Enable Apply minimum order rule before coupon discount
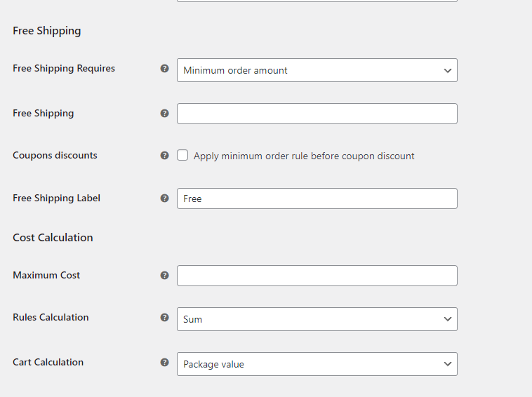The image size is (532, 397). 182,155
